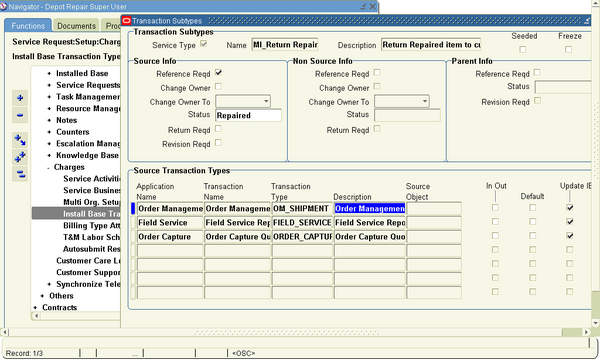Click record selector for Order Management row
The image size is (600, 360).
(x=133, y=209)
